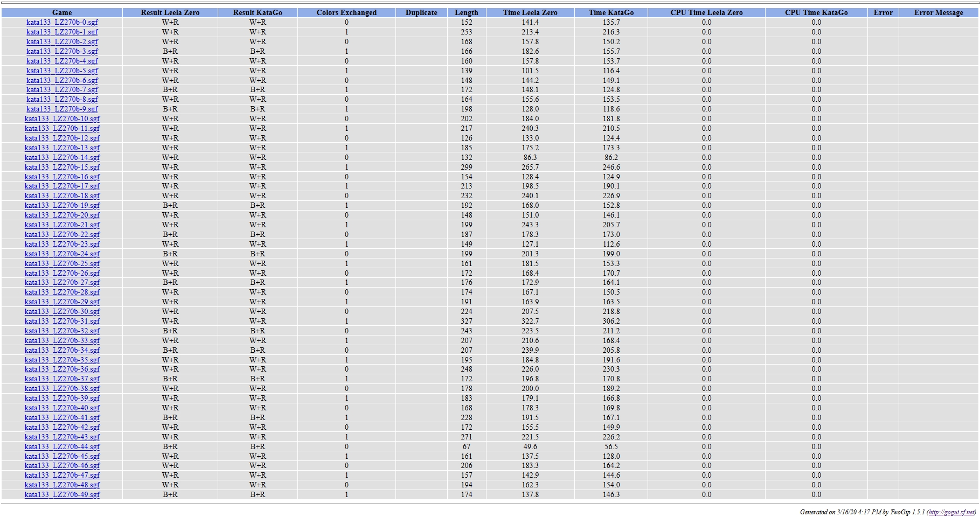980x517 pixels.
Task: Open the kata133_LZ270b-0.sgf game link
Action: click(x=62, y=23)
